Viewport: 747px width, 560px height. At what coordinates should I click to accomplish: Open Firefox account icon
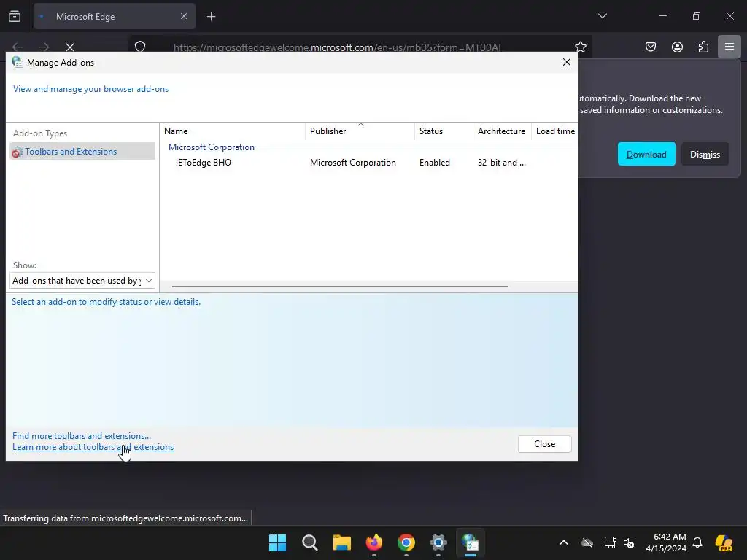coord(677,47)
